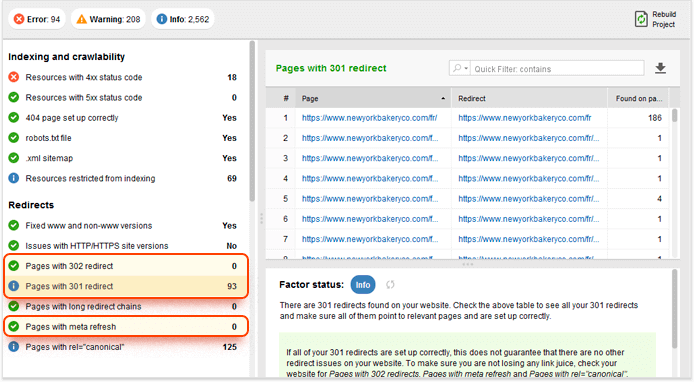Image resolution: width=694 pixels, height=382 pixels.
Task: Click the Rebuild Project icon
Action: pos(641,19)
